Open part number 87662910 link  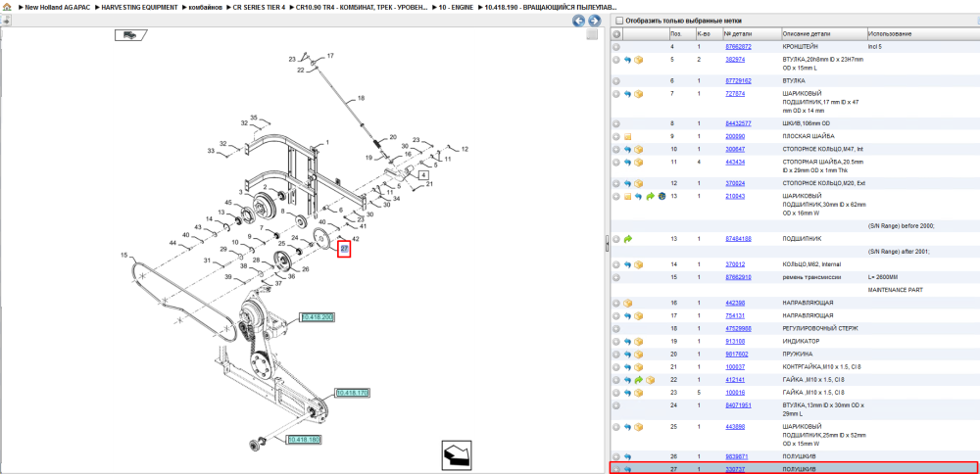pyautogui.click(x=738, y=277)
